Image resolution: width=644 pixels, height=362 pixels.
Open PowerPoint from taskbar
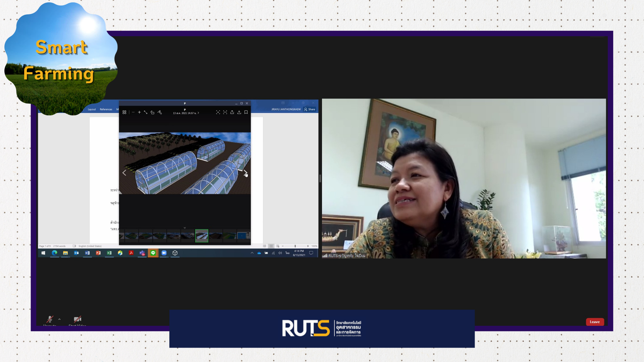[x=98, y=253]
